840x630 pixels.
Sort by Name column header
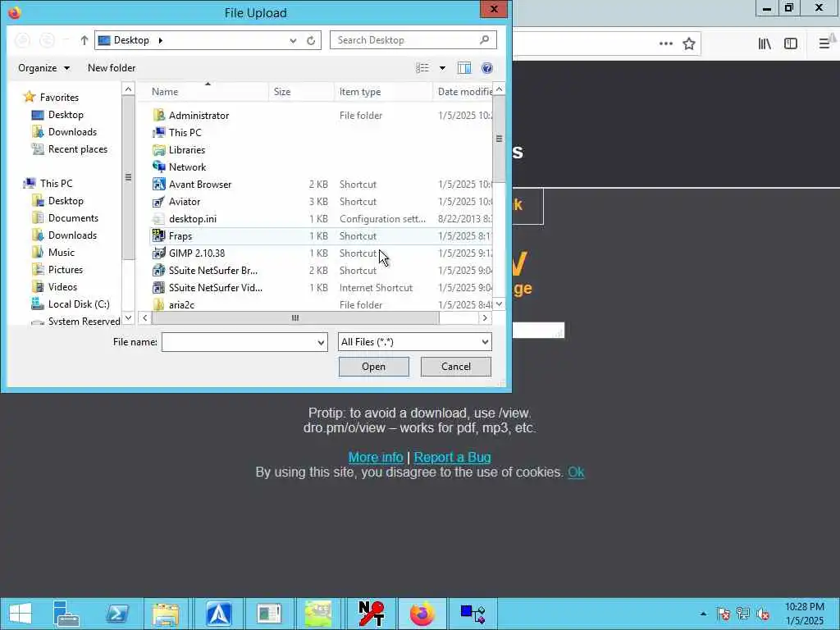coord(203,92)
